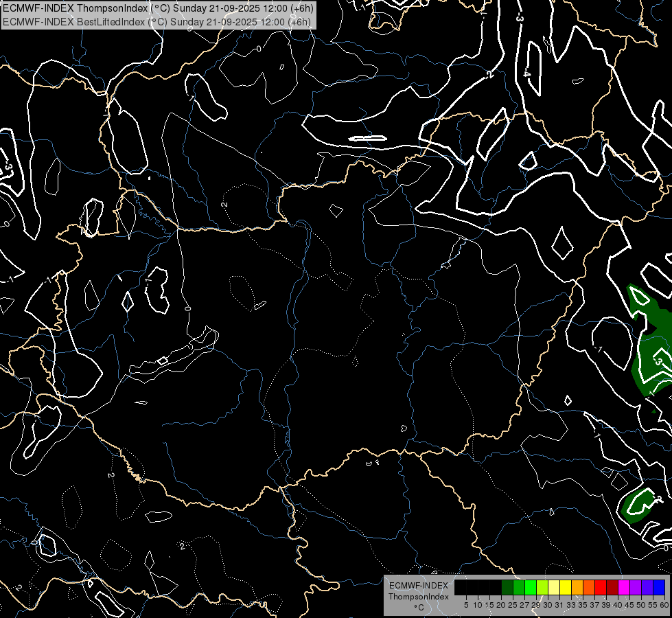The height and width of the screenshot is (618, 672).
Task: Click legend tick value 27
Action: (x=524, y=605)
